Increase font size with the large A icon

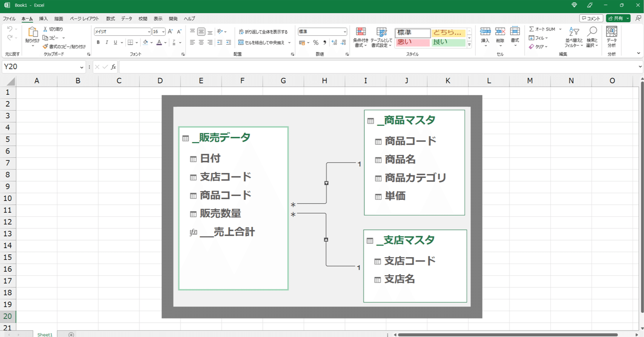pyautogui.click(x=171, y=32)
